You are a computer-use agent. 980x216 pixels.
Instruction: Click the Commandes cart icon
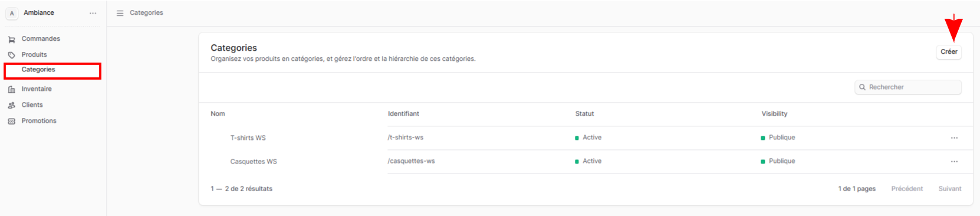pos(11,40)
